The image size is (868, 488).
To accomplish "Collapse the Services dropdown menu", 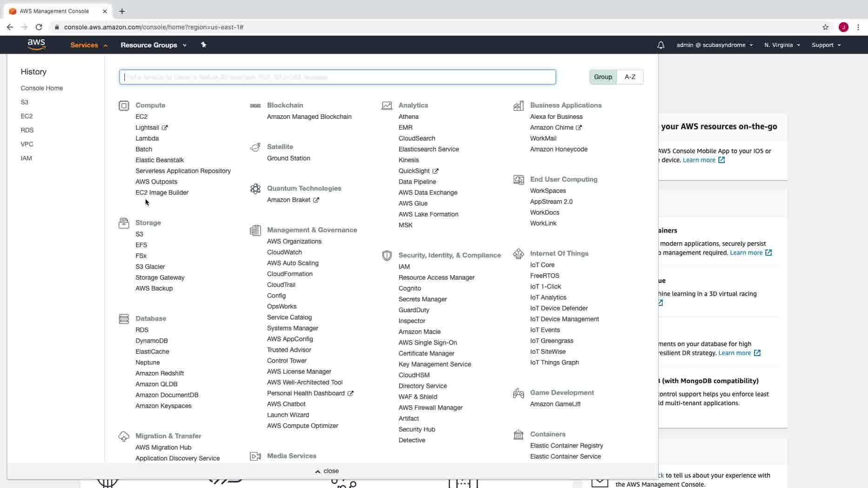I will pos(89,45).
